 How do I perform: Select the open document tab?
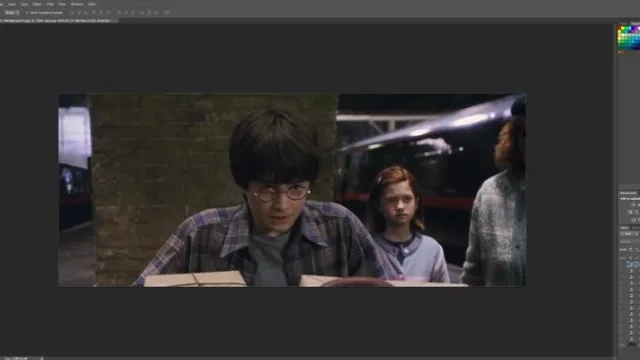(x=56, y=20)
